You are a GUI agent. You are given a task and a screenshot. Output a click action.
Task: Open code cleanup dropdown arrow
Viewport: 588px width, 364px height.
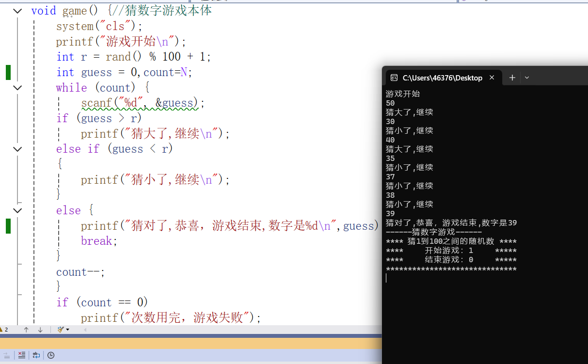(68, 330)
